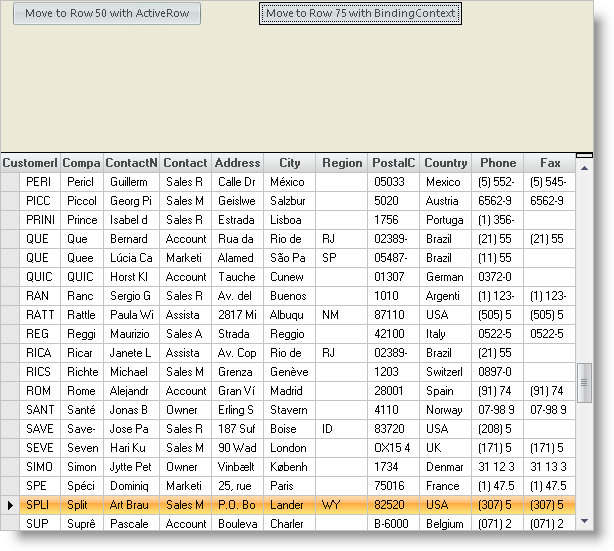
Task: Select the row selector for the SUP row
Action: (11, 523)
